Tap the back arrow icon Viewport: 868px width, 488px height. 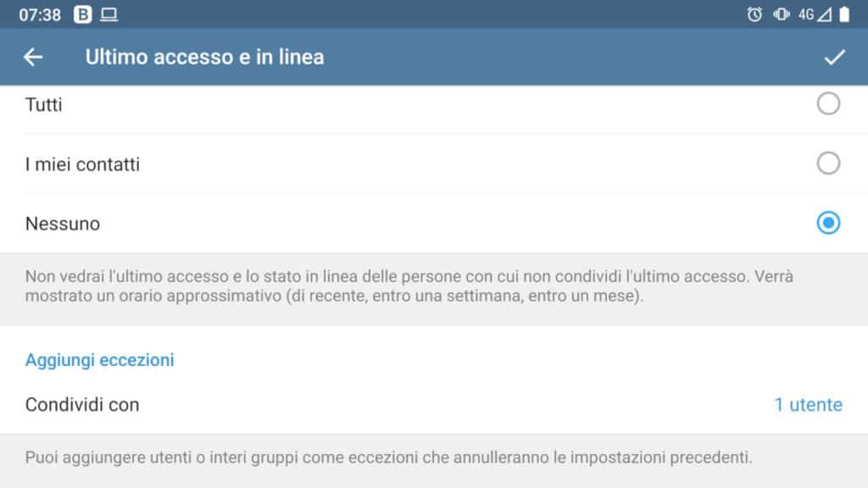point(33,57)
